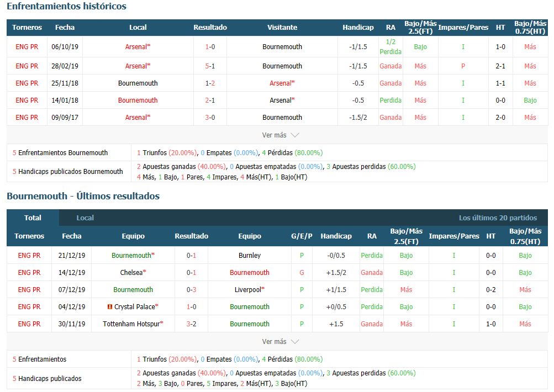The height and width of the screenshot is (392, 554).
Task: Click the Enfrentamientos históricos heading
Action: [x=66, y=7]
